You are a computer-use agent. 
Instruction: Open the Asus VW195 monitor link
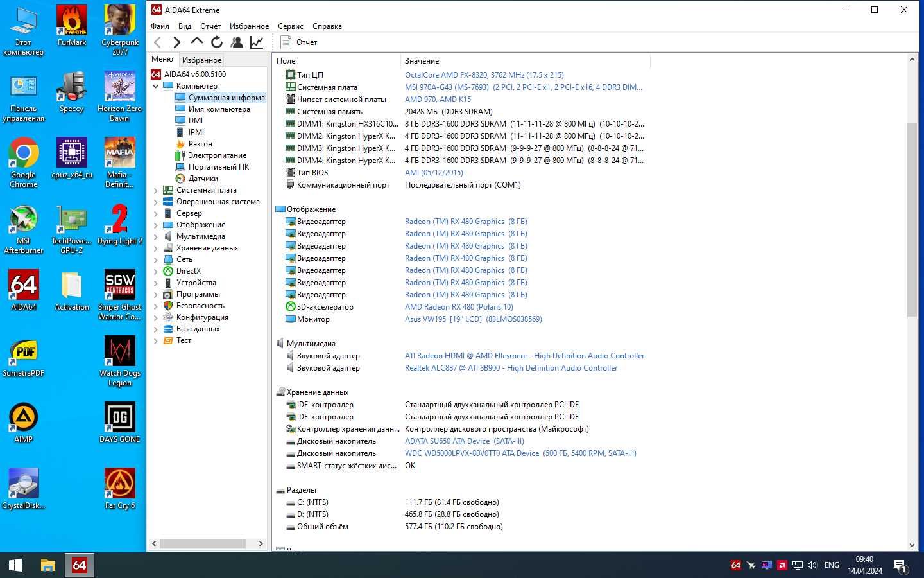click(474, 319)
